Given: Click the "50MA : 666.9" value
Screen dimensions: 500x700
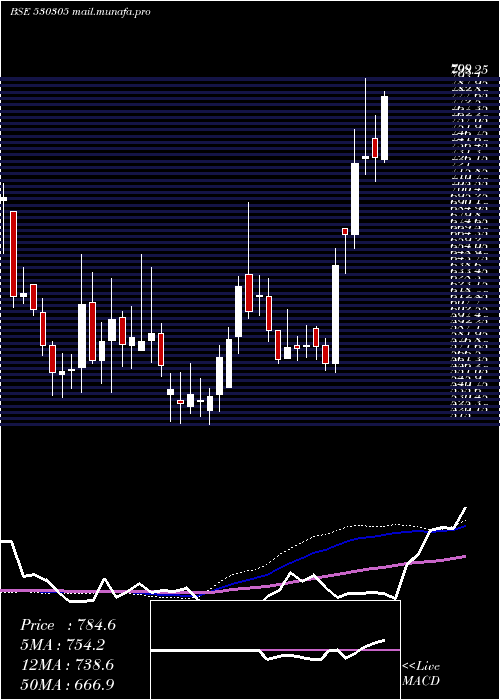Looking at the screenshot, I should coord(68,685).
